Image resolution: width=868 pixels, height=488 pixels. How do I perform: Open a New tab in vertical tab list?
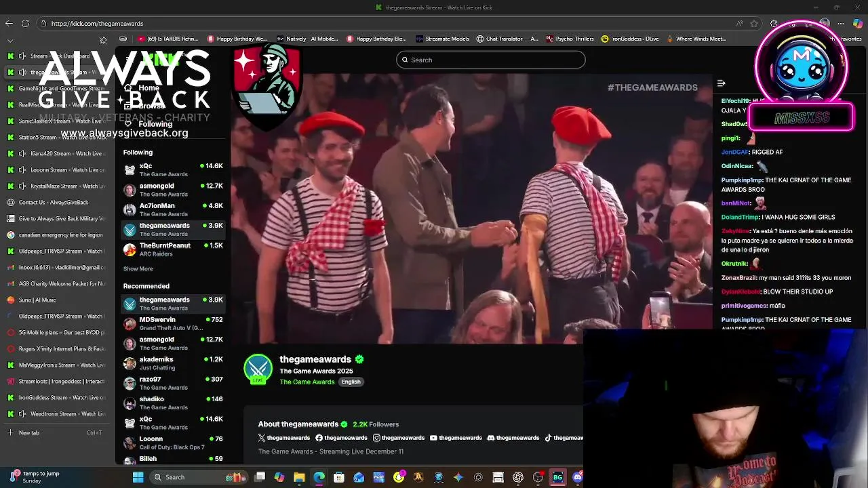[56, 432]
